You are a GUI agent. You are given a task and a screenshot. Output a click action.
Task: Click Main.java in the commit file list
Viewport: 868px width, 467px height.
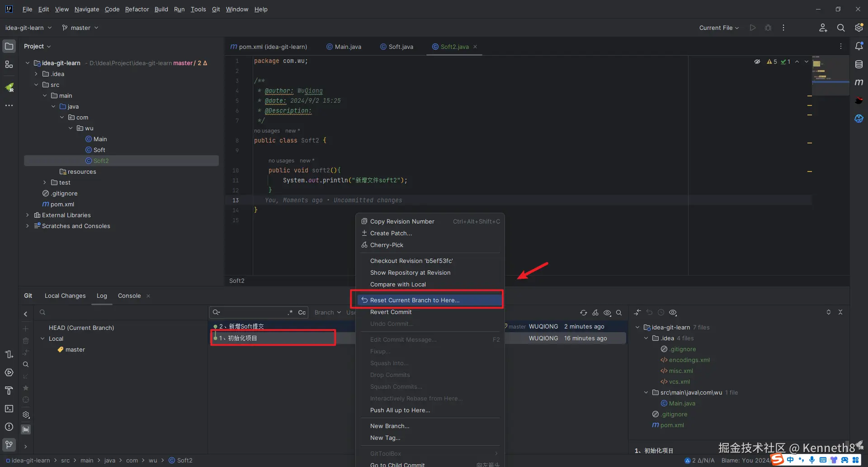click(682, 403)
